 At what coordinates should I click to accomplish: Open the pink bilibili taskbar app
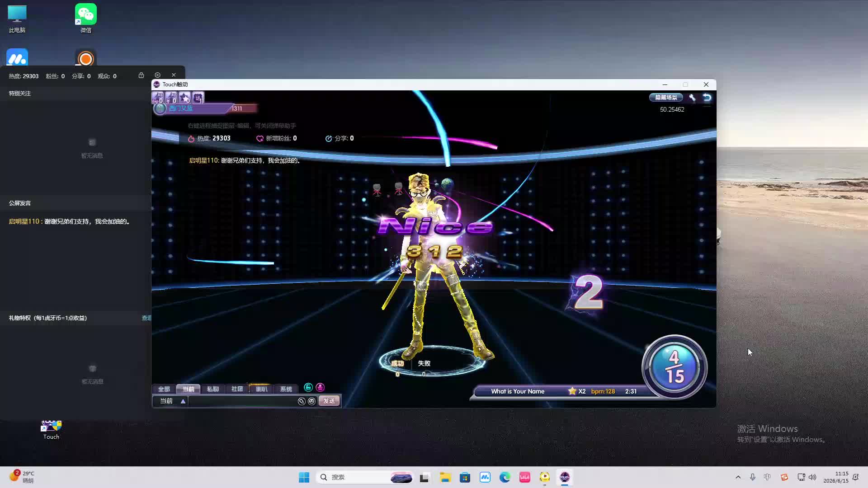click(525, 477)
